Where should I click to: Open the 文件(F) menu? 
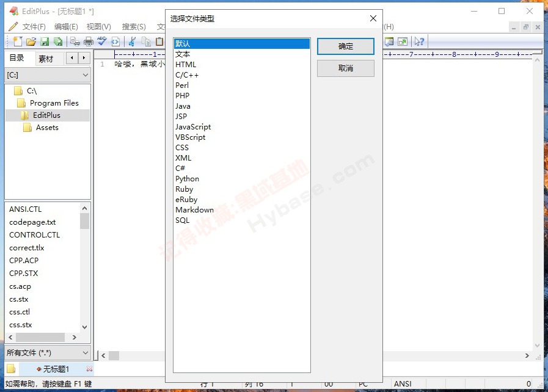pyautogui.click(x=34, y=26)
